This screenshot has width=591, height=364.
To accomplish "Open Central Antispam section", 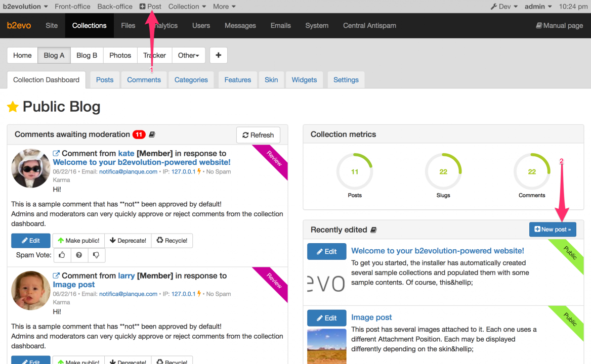I will coord(369,26).
